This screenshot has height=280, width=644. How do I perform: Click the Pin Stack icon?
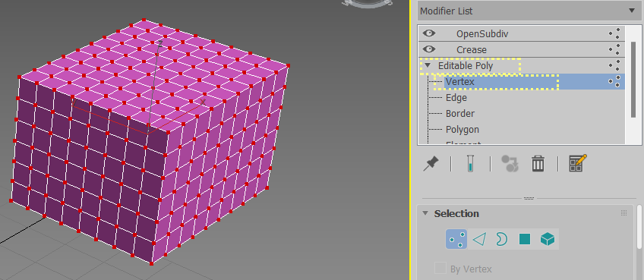431,164
